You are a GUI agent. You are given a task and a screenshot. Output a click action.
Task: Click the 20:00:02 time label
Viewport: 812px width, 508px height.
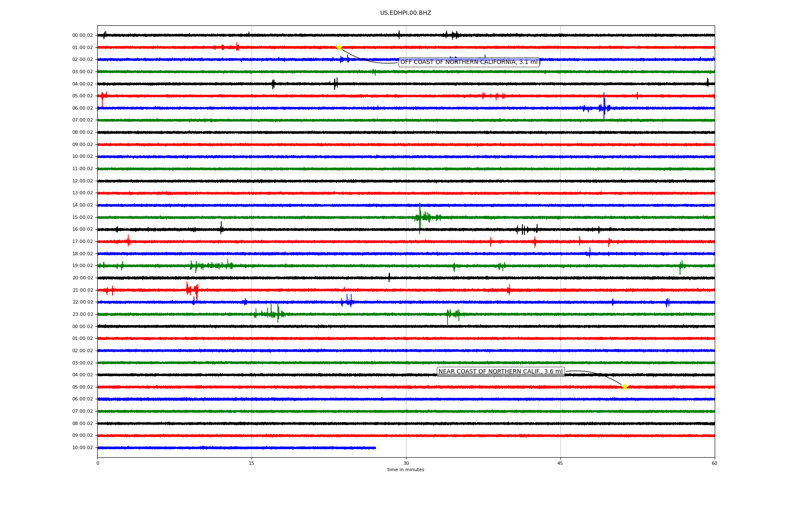82,278
